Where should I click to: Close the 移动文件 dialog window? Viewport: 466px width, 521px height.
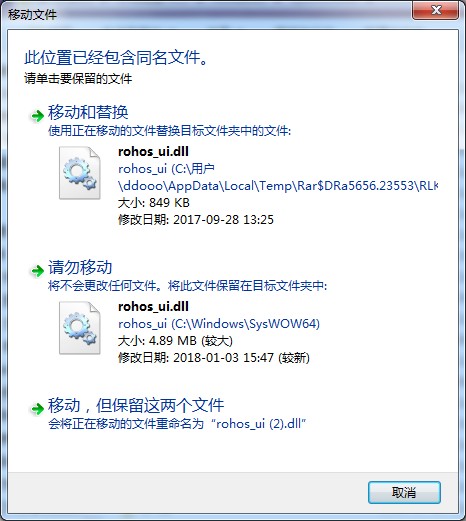click(x=436, y=11)
